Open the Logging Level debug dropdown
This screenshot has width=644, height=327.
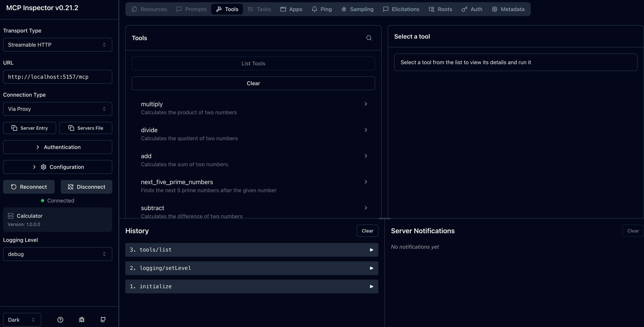(x=57, y=254)
